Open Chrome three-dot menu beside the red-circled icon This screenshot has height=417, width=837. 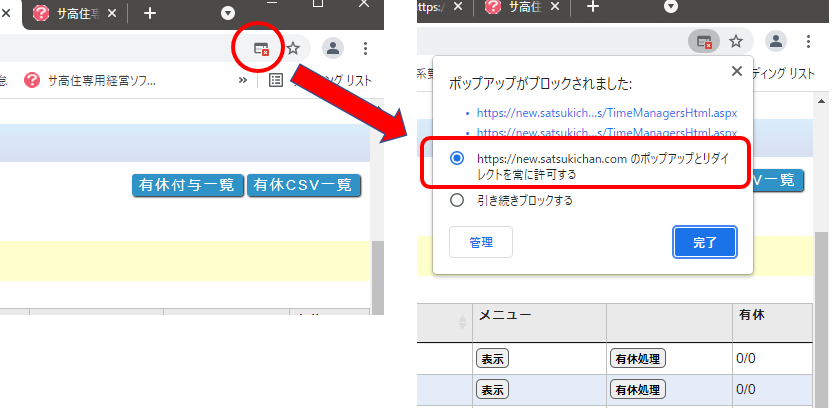pyautogui.click(x=365, y=48)
